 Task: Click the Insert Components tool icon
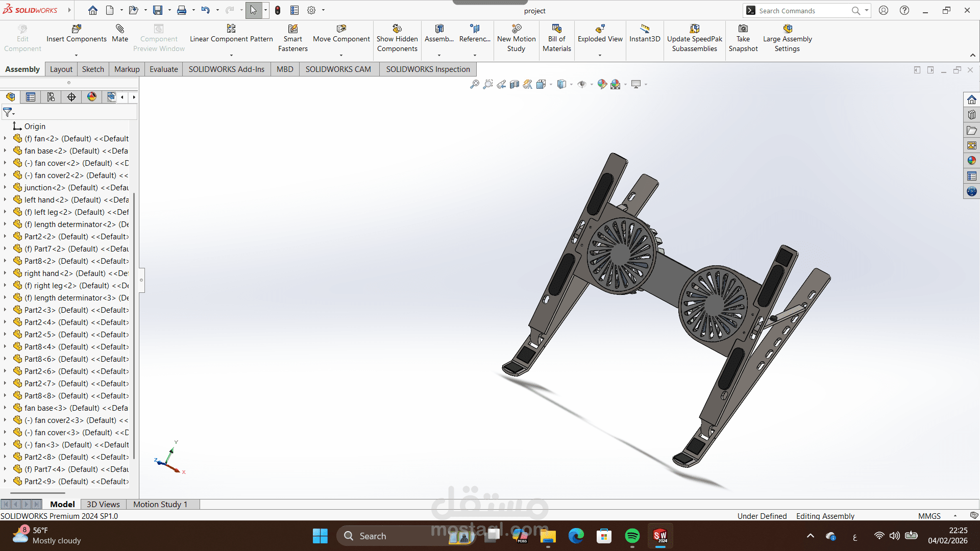(77, 29)
